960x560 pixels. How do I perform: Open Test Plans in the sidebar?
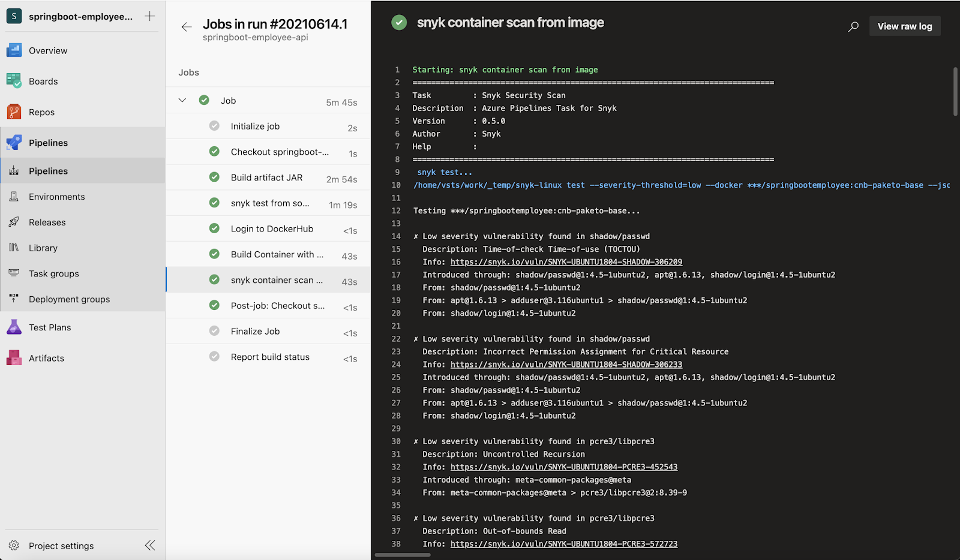pos(83,327)
